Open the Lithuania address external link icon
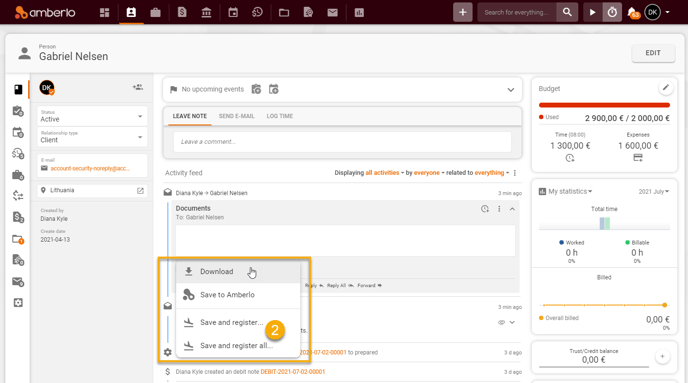Viewport: 688px width, 383px height. tap(140, 191)
